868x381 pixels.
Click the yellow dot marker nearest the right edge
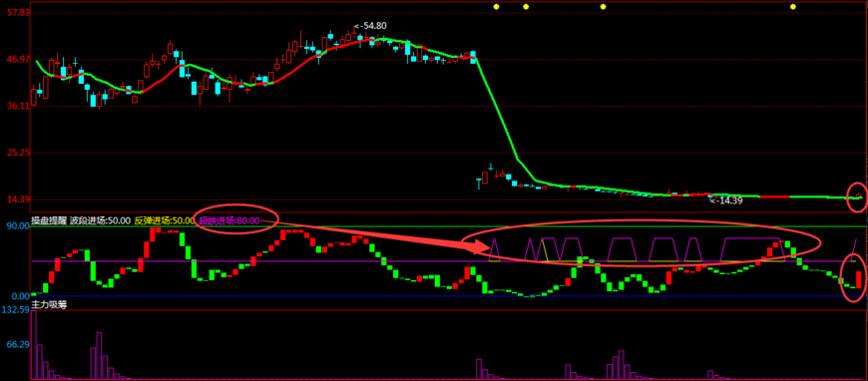[793, 7]
